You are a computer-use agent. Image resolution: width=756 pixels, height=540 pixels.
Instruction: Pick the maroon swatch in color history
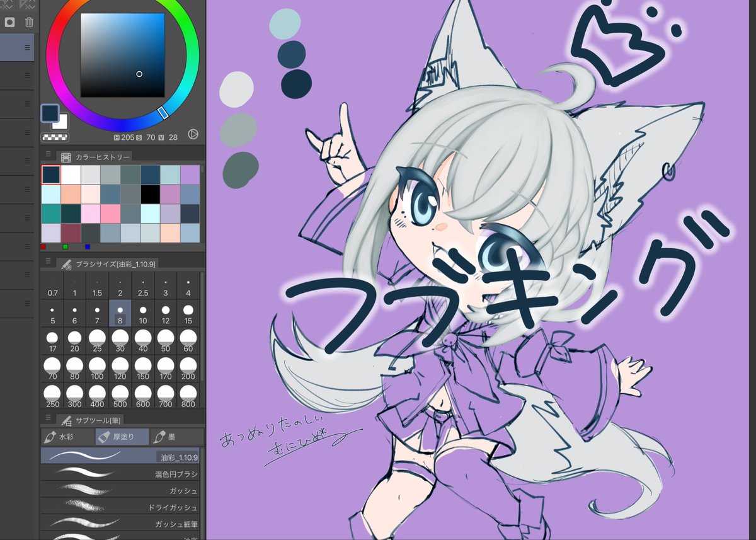71,233
